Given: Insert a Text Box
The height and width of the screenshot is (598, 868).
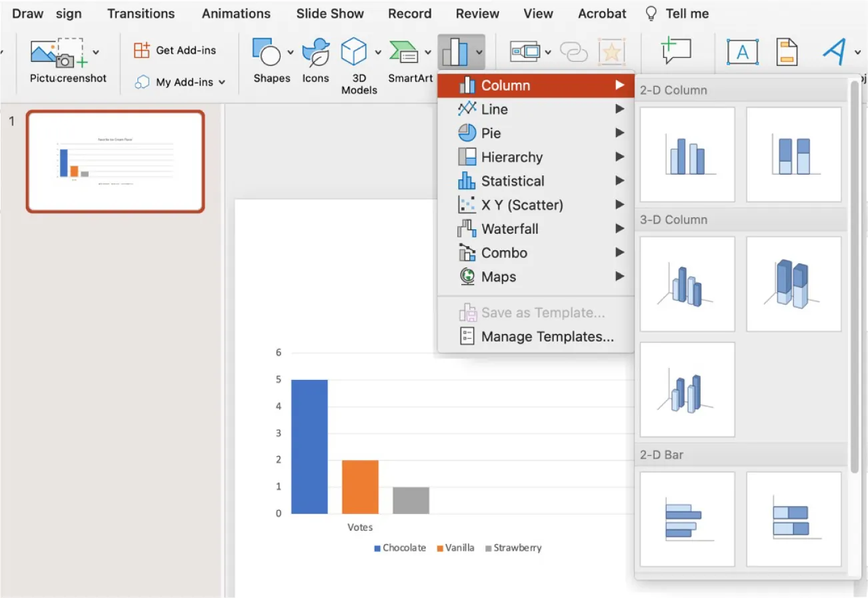Looking at the screenshot, I should 743,51.
